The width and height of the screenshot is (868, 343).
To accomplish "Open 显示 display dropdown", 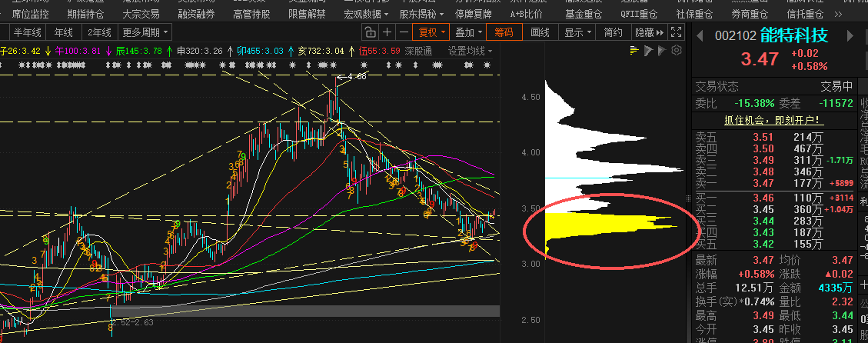I will point(577,32).
